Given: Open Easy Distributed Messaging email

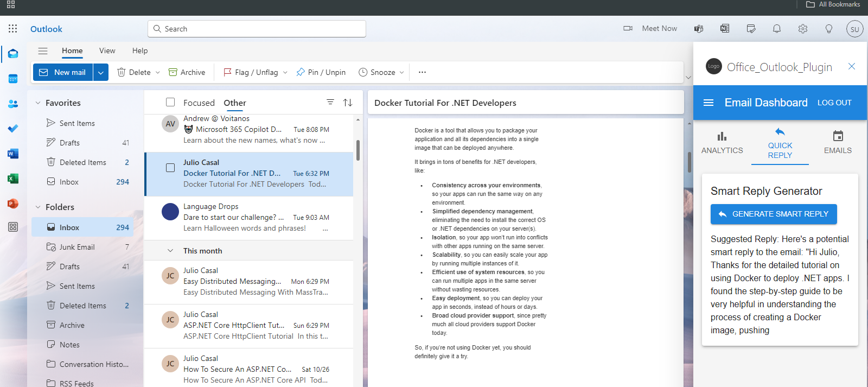Looking at the screenshot, I should pos(249,282).
